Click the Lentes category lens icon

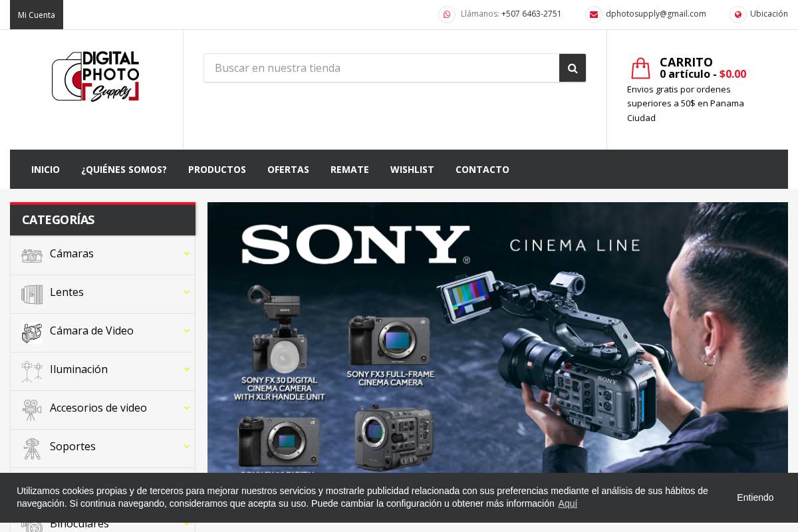pos(31,294)
